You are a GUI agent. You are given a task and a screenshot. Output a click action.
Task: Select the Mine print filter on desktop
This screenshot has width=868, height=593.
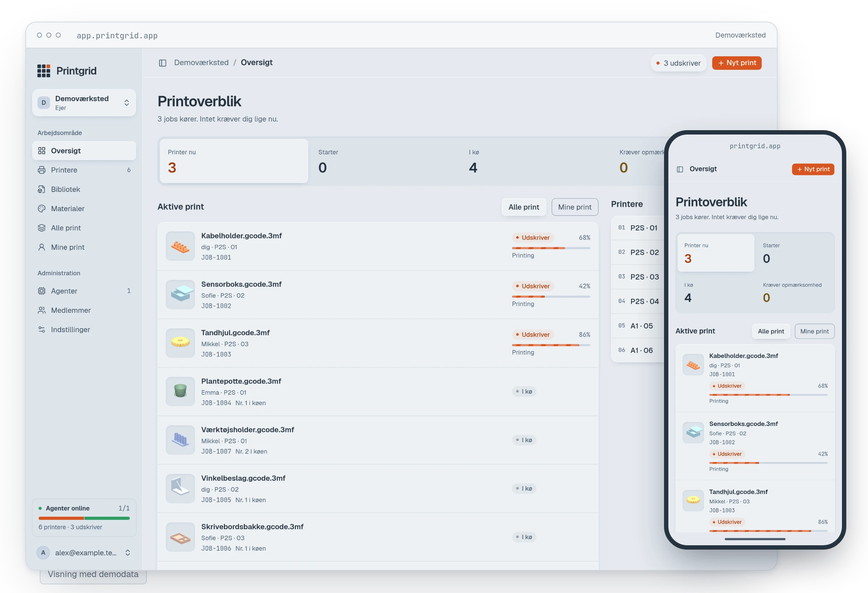click(575, 207)
